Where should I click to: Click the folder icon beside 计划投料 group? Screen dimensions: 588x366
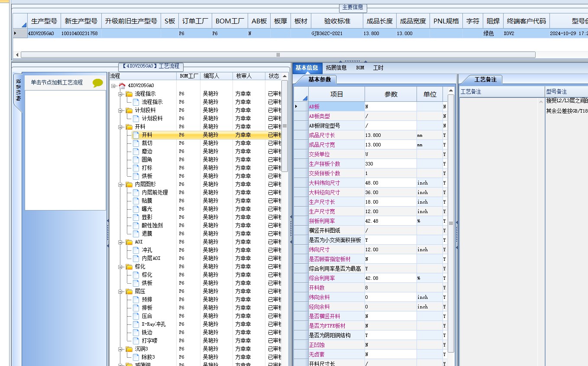[129, 110]
